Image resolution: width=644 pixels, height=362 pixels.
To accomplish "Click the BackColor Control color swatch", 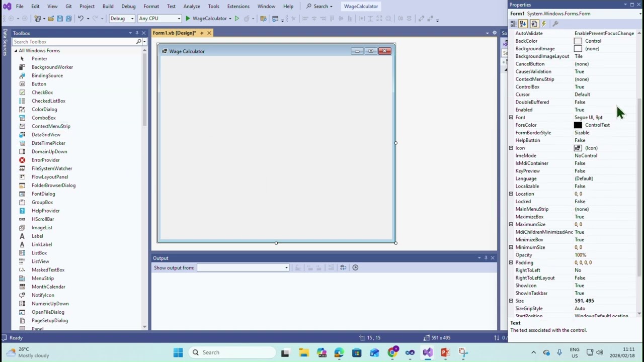I will pyautogui.click(x=578, y=41).
